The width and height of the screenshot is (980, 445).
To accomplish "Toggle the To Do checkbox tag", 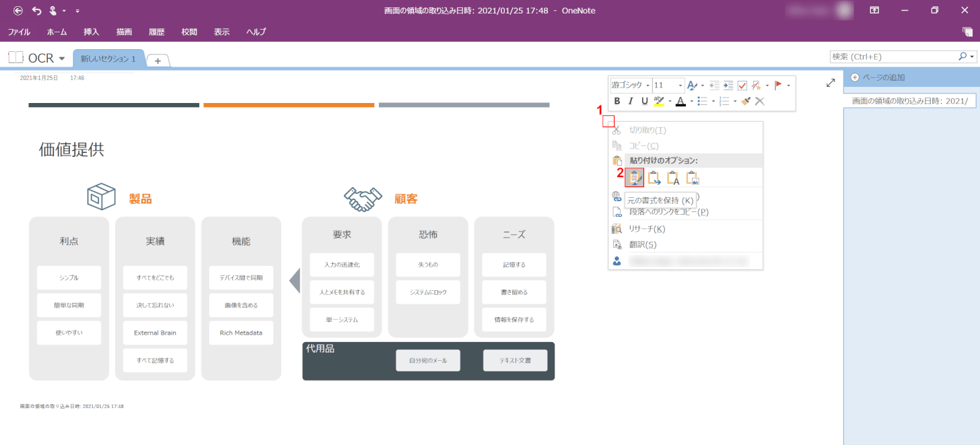I will click(742, 85).
